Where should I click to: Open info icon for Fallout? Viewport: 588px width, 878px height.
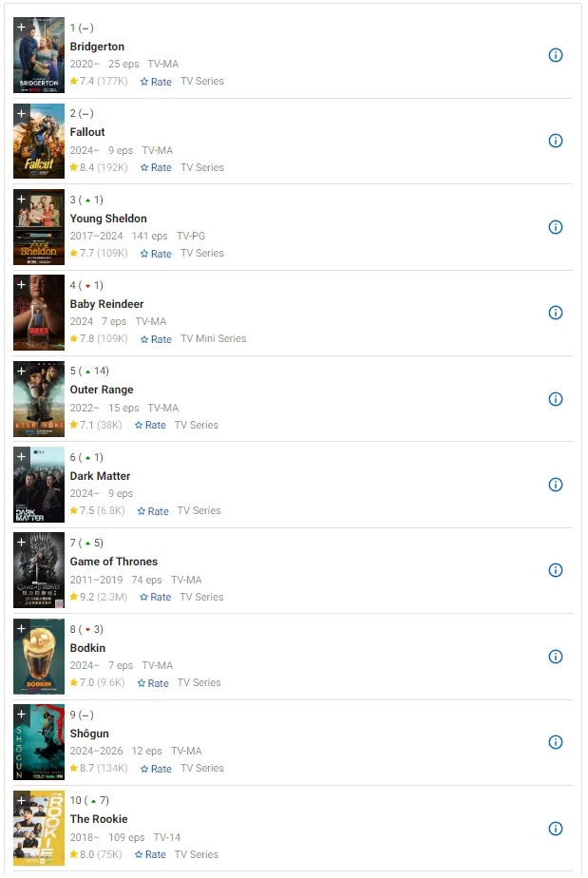tap(555, 141)
